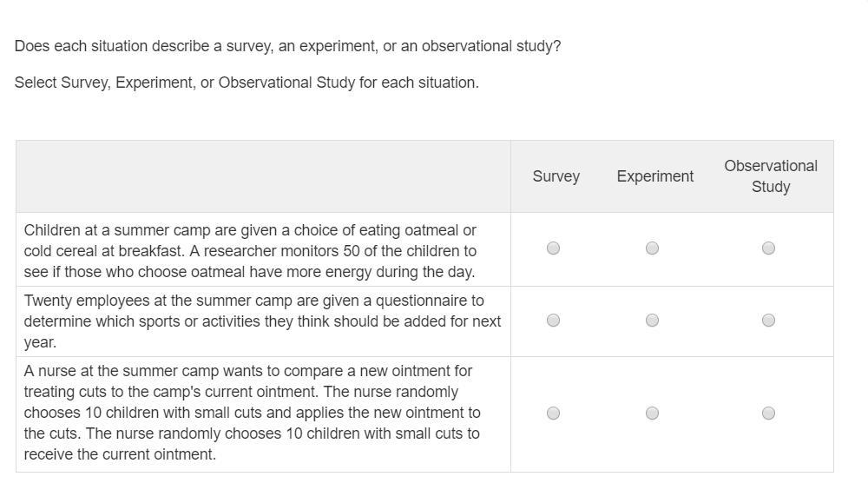Click the Survey column header
Viewport: 868px width, 503px height.
point(556,176)
